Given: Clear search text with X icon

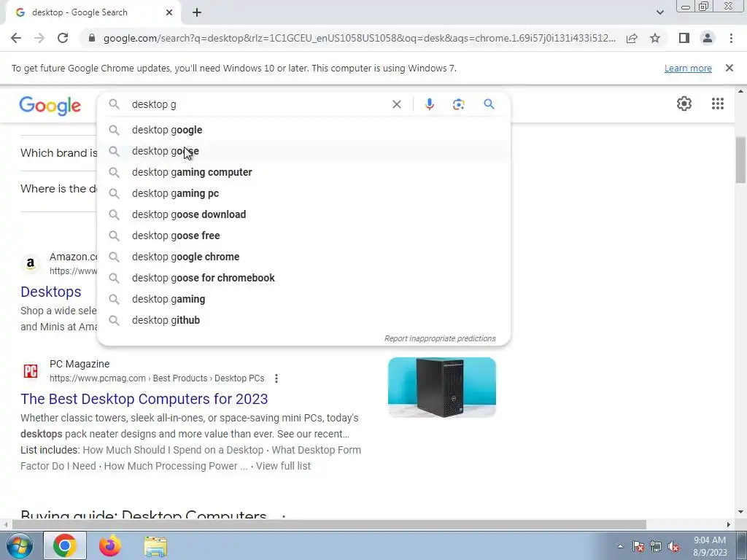Looking at the screenshot, I should pyautogui.click(x=396, y=104).
